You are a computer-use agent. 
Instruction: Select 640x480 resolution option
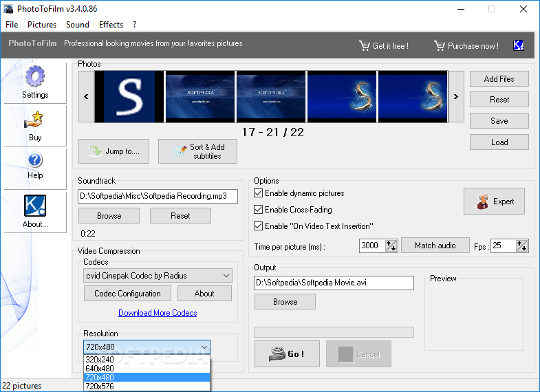147,368
